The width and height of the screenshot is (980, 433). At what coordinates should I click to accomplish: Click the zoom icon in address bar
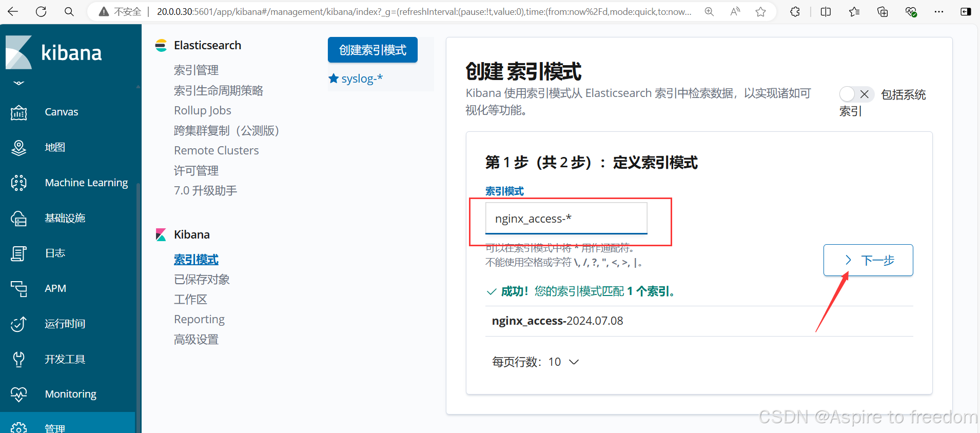click(709, 11)
